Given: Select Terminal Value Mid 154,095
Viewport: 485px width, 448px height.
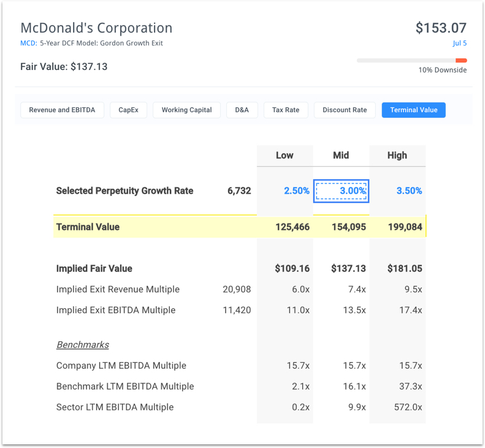Looking at the screenshot, I should click(x=349, y=227).
